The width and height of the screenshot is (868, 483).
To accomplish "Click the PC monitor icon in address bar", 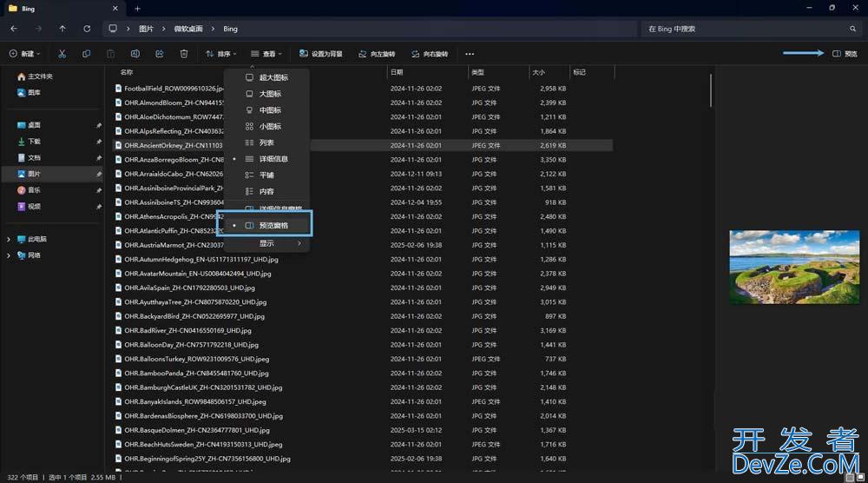I will (x=113, y=29).
